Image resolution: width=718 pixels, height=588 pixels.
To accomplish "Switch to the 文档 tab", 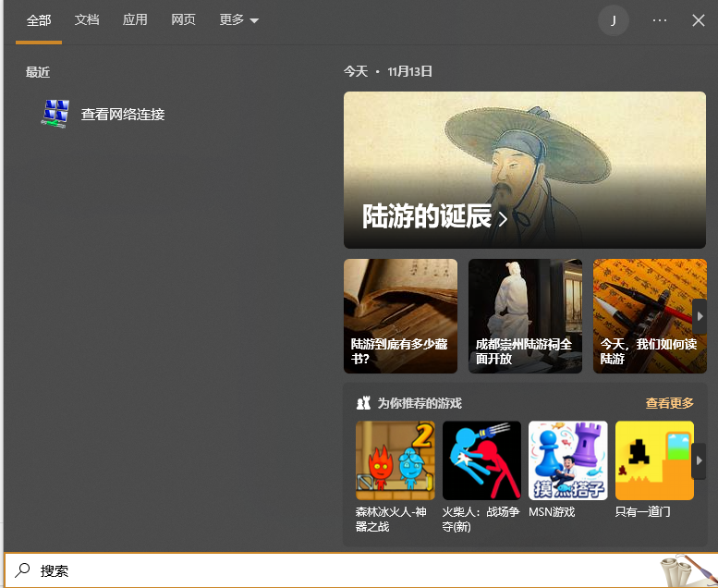I will (x=87, y=19).
